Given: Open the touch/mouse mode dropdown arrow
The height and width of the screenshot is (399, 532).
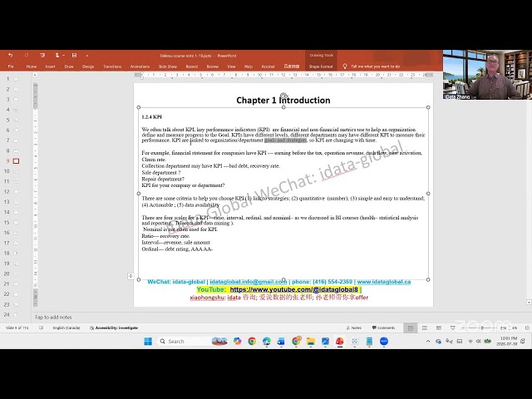Looking at the screenshot, I should point(63,56).
